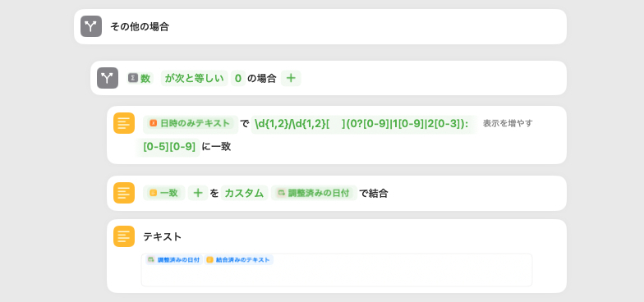The height and width of the screenshot is (302, 644).
Task: Click the If action branch icon
Action: 108,78
